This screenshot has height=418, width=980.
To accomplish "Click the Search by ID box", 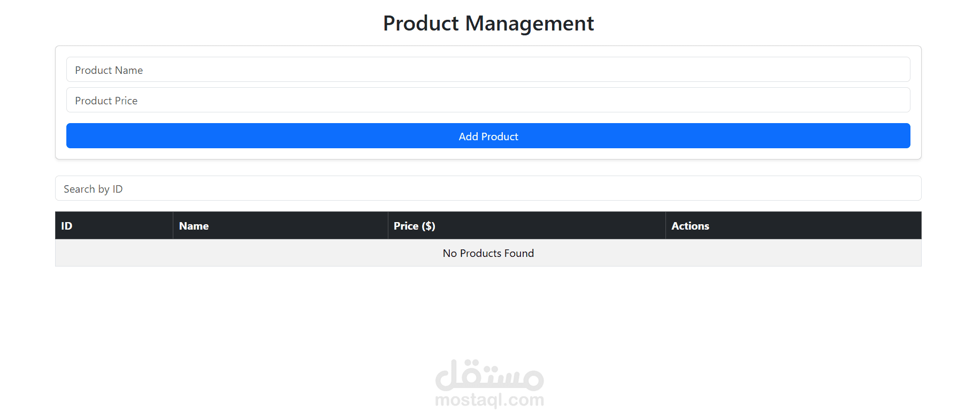I will click(488, 188).
